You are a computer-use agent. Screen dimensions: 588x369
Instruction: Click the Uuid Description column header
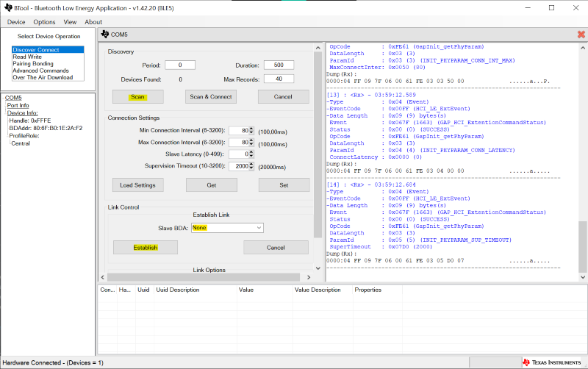[x=195, y=290]
